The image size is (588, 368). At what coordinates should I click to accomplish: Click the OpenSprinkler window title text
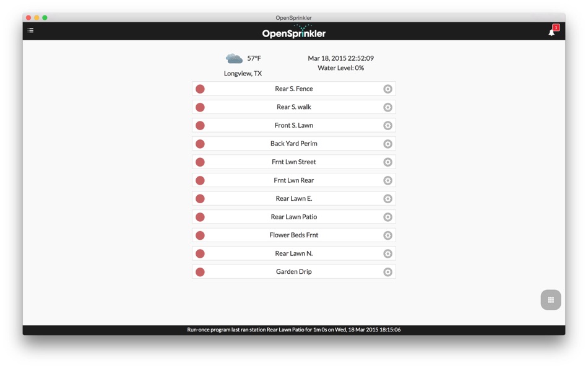pos(293,17)
